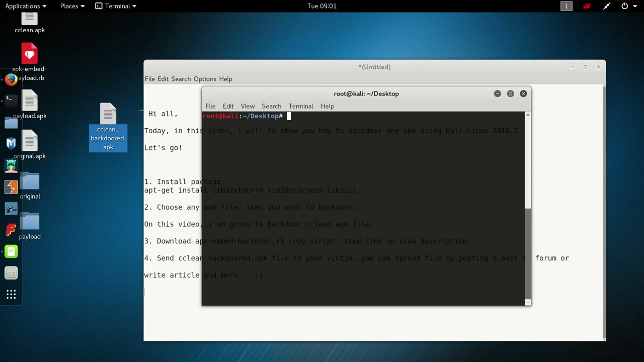Open File menu in the Untitled editor
Viewport: 644px width, 362px height.
(150, 79)
